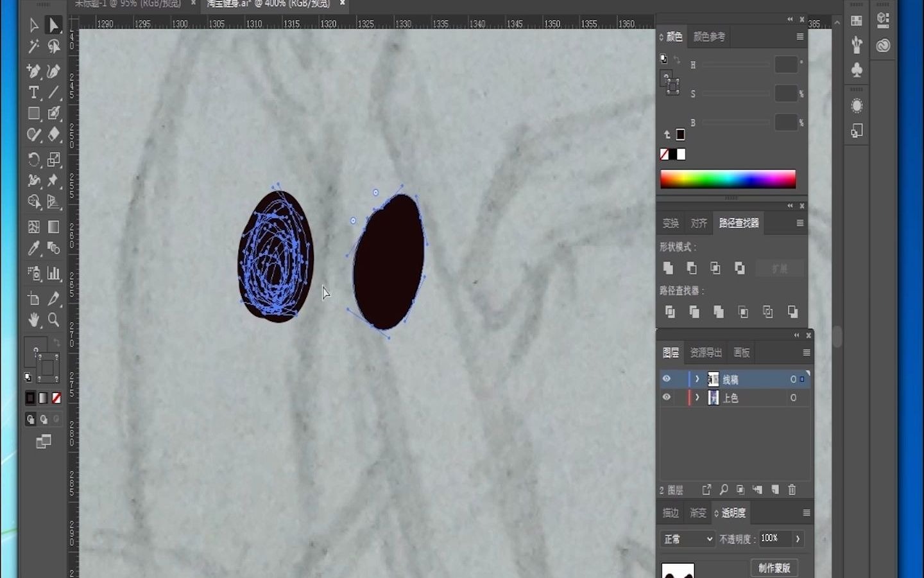The width and height of the screenshot is (924, 578).
Task: Select the Symbol Sprayer tool
Action: (34, 274)
